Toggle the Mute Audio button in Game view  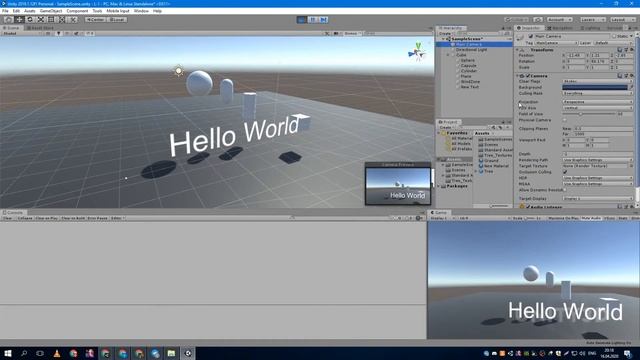(591, 218)
